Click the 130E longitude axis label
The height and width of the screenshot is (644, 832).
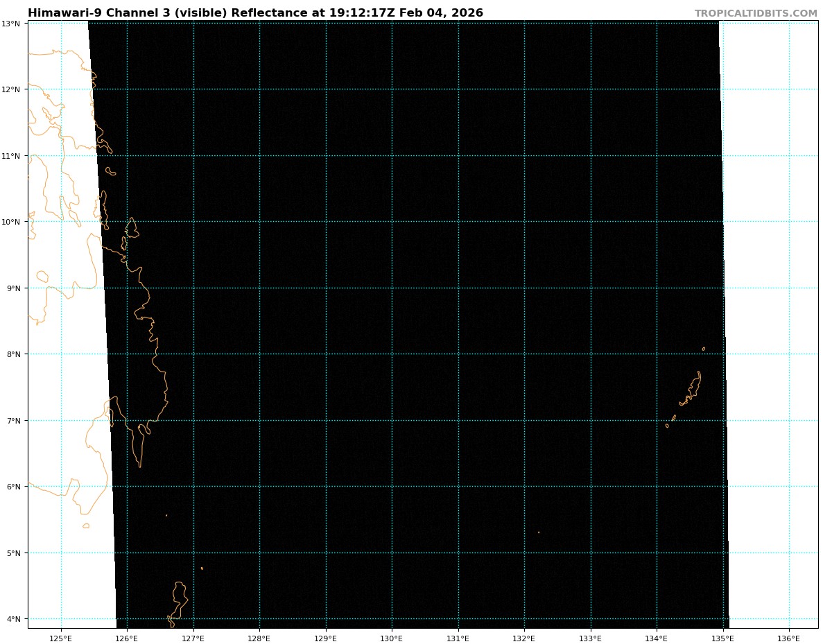(x=392, y=638)
